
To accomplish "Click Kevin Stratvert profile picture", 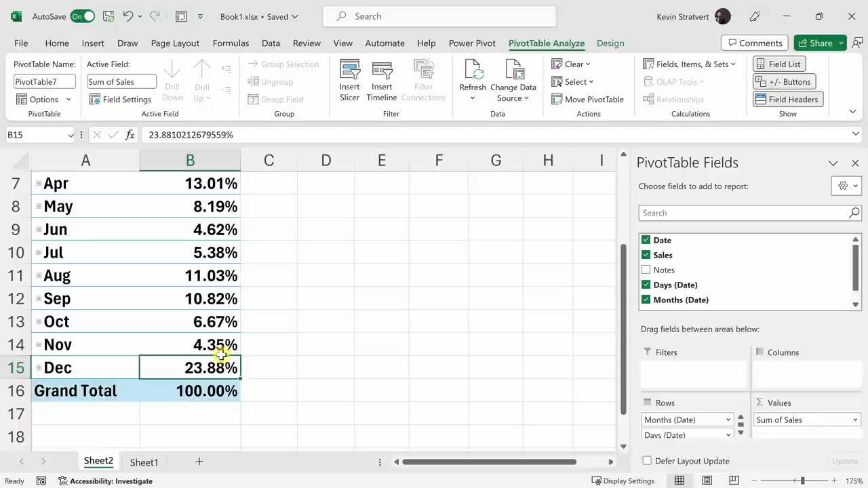I will click(723, 16).
